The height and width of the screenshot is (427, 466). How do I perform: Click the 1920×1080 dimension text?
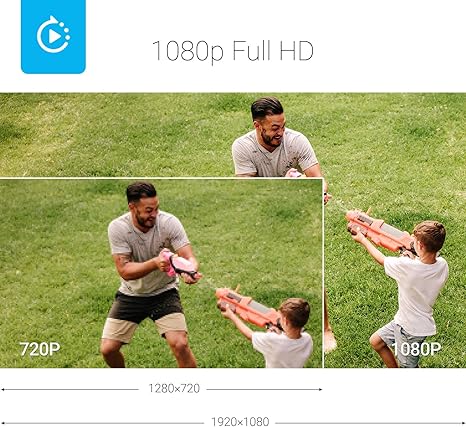[240, 421]
